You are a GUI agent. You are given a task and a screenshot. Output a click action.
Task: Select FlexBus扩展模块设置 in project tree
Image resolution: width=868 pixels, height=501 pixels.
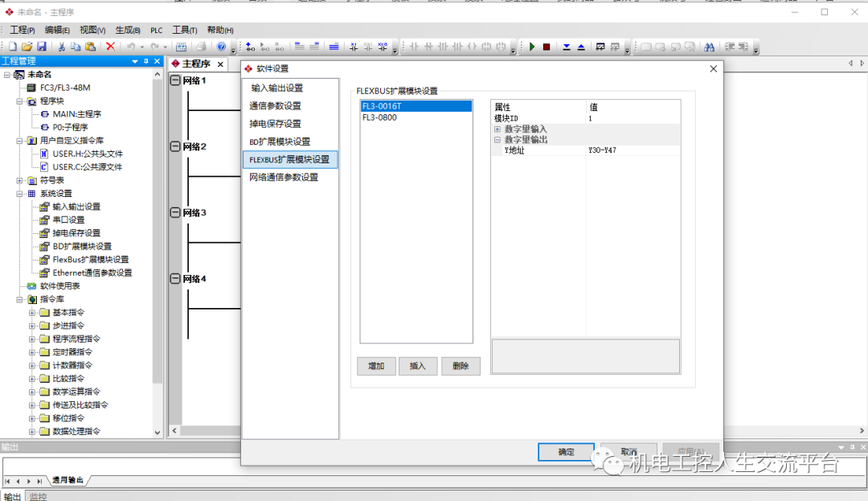(90, 260)
